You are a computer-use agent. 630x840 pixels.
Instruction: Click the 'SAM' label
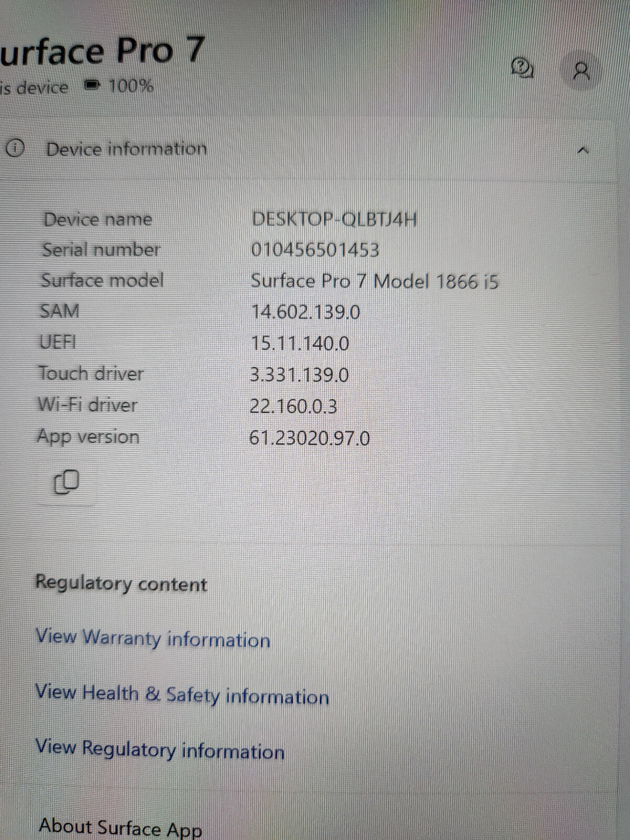(x=60, y=311)
